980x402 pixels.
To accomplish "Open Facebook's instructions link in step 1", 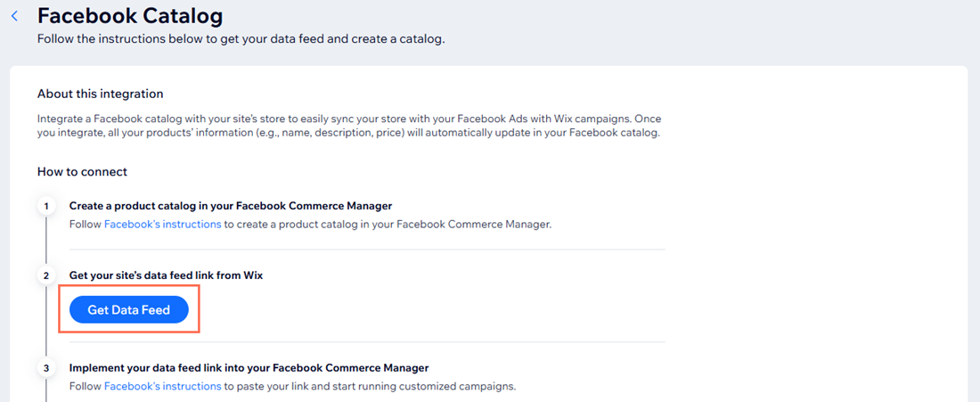I will [162, 225].
